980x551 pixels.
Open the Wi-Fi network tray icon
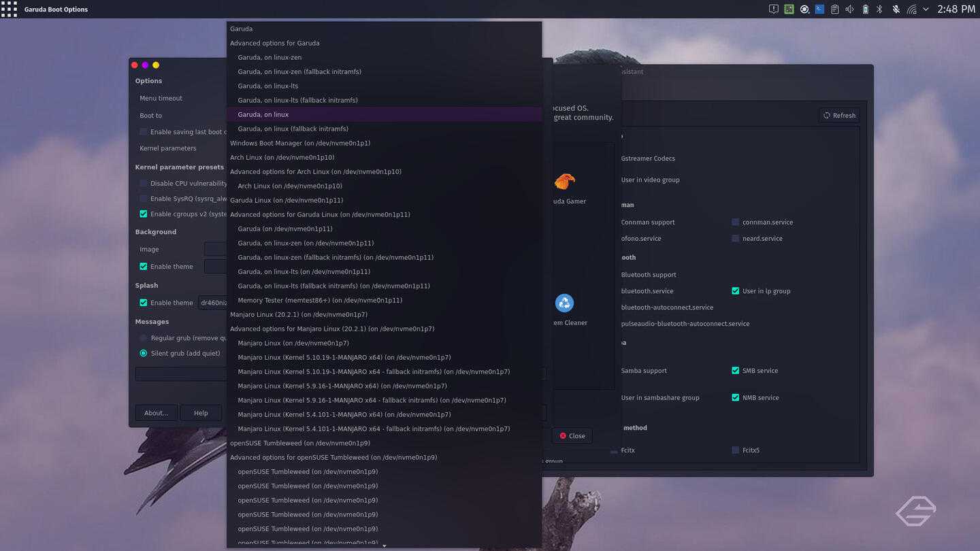tap(911, 9)
